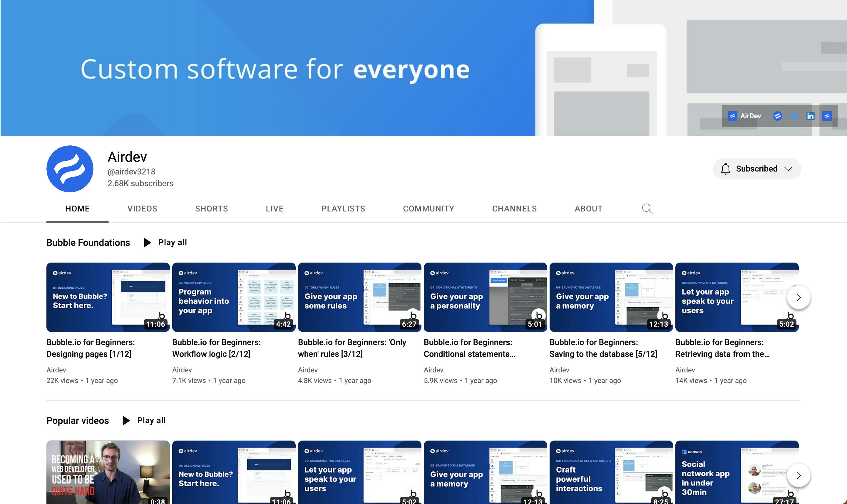Screen dimensions: 847x504
Task: Open the 'Becoming a web developer' video thumbnail
Action: 108,472
